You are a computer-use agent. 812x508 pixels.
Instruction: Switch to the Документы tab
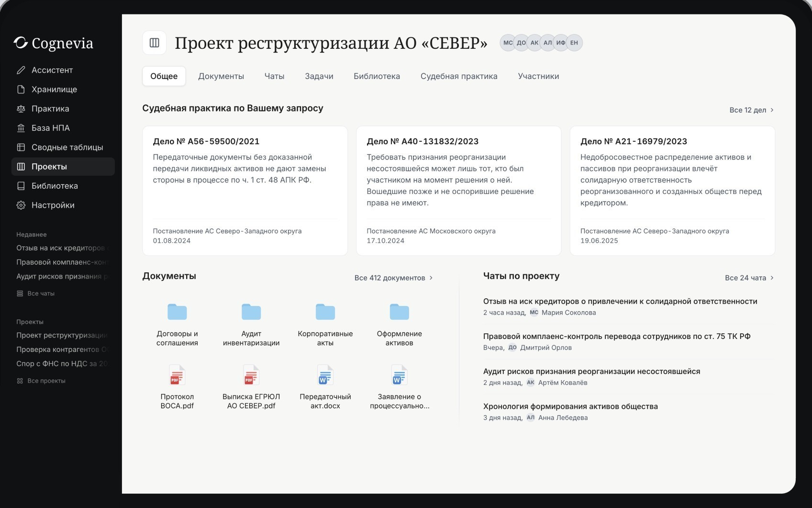click(x=221, y=76)
